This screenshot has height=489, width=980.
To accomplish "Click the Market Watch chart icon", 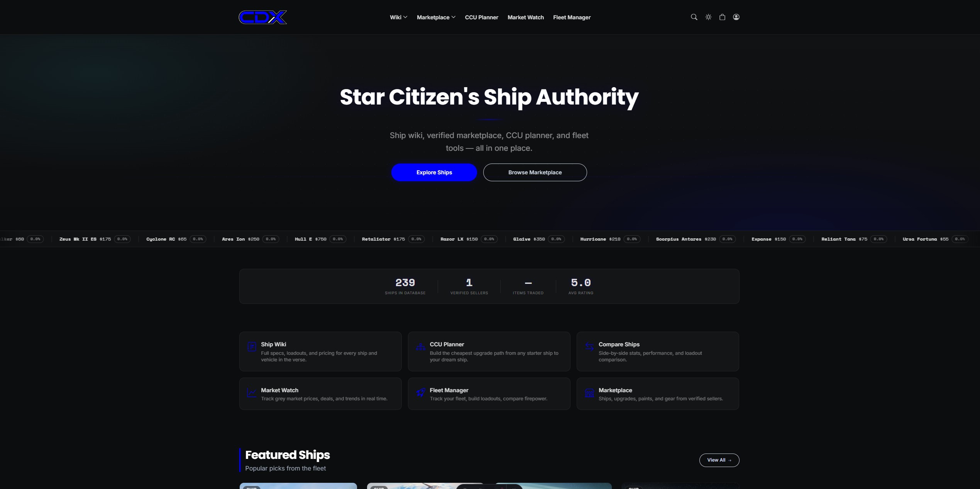I will tap(252, 393).
